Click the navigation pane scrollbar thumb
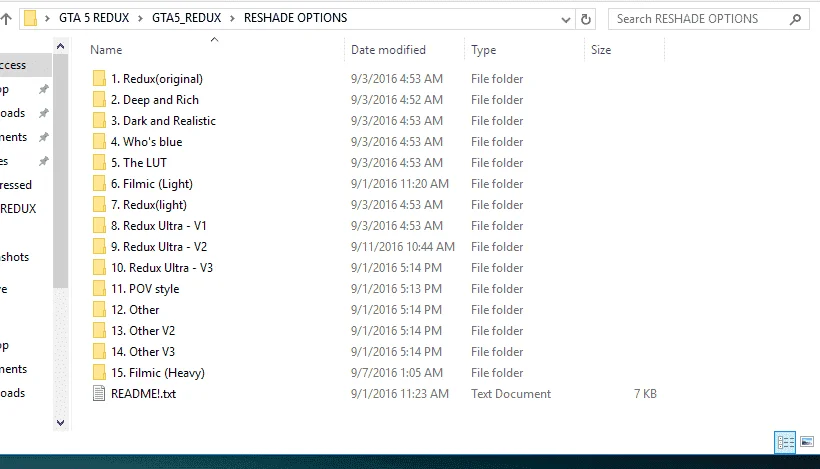Screen dimensions: 820x469 [61, 171]
